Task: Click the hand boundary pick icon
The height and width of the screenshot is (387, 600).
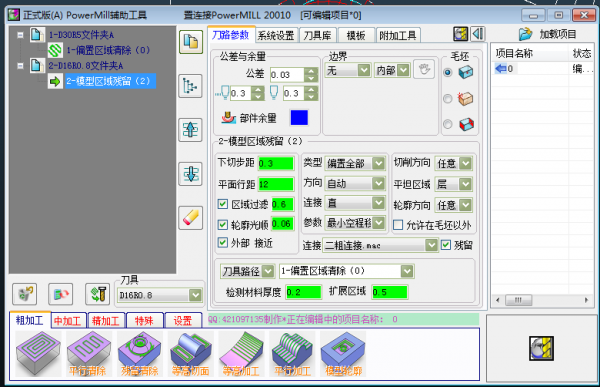Action: point(424,70)
